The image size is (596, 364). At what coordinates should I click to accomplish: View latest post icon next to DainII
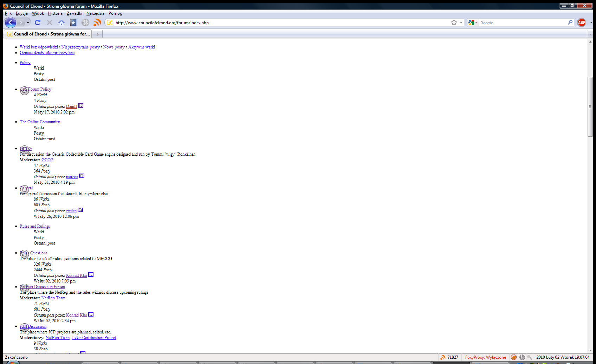coord(80,106)
